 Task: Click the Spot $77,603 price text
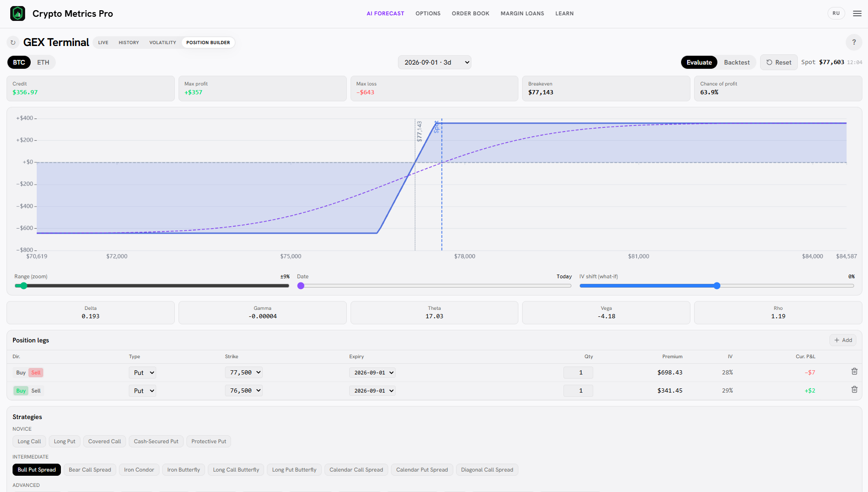[x=822, y=62]
